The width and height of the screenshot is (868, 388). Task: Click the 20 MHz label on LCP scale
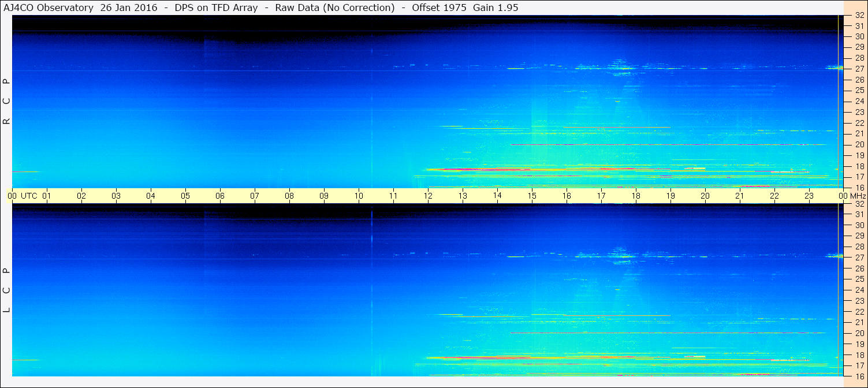pyautogui.click(x=859, y=333)
